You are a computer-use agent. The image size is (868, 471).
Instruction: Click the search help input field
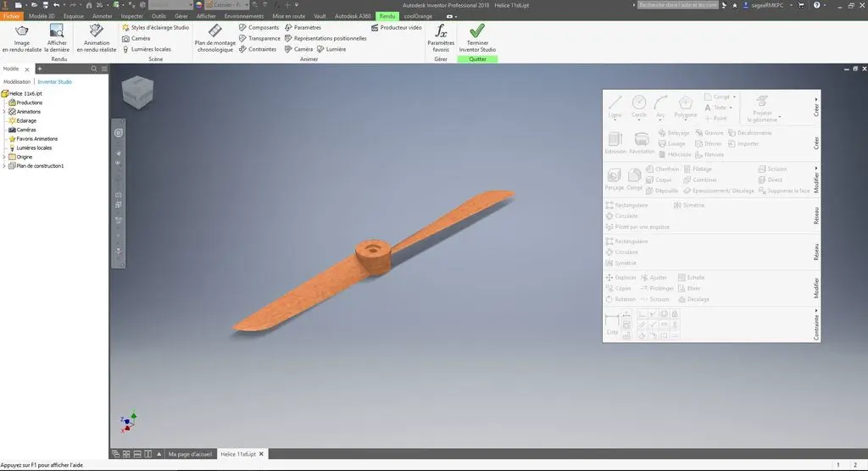click(x=677, y=5)
